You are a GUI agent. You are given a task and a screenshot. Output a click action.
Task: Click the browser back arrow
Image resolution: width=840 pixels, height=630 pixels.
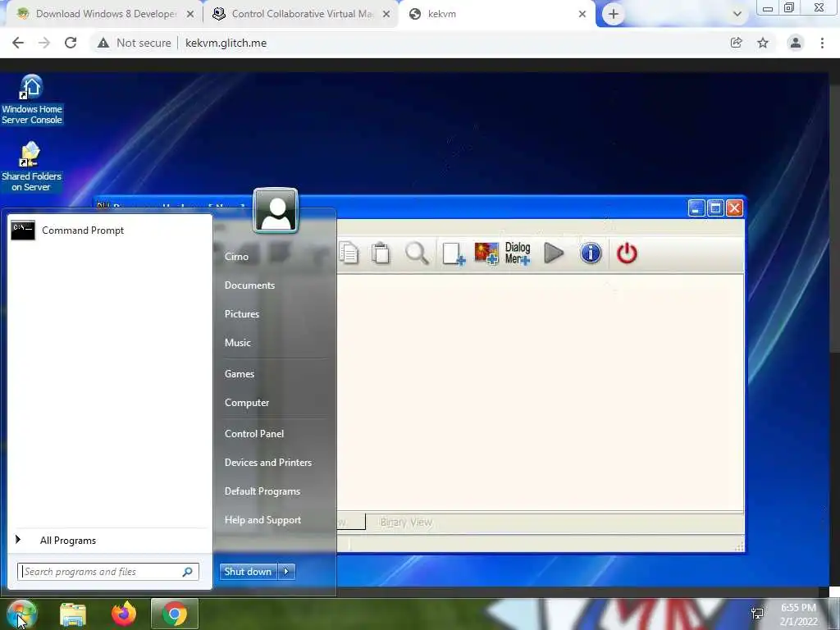pos(18,43)
